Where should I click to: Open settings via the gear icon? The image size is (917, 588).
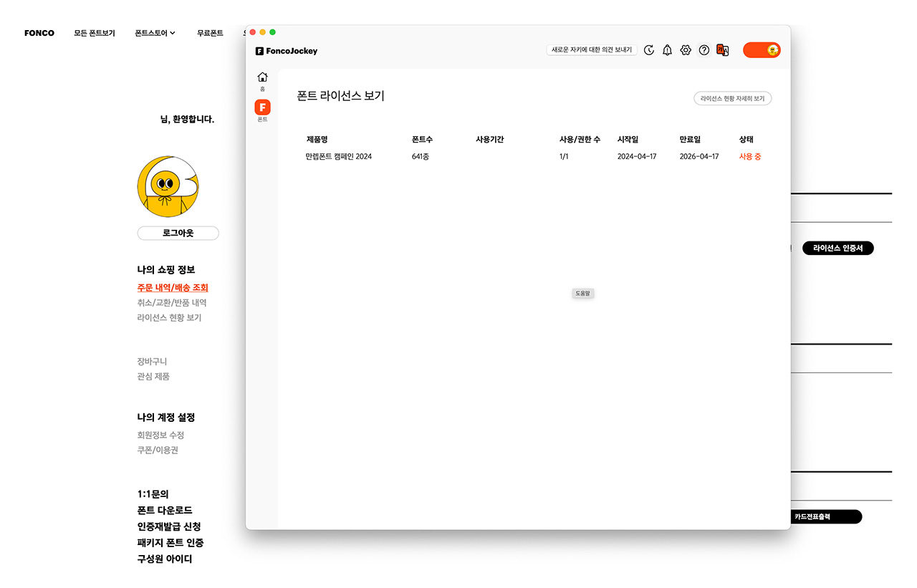(x=686, y=50)
